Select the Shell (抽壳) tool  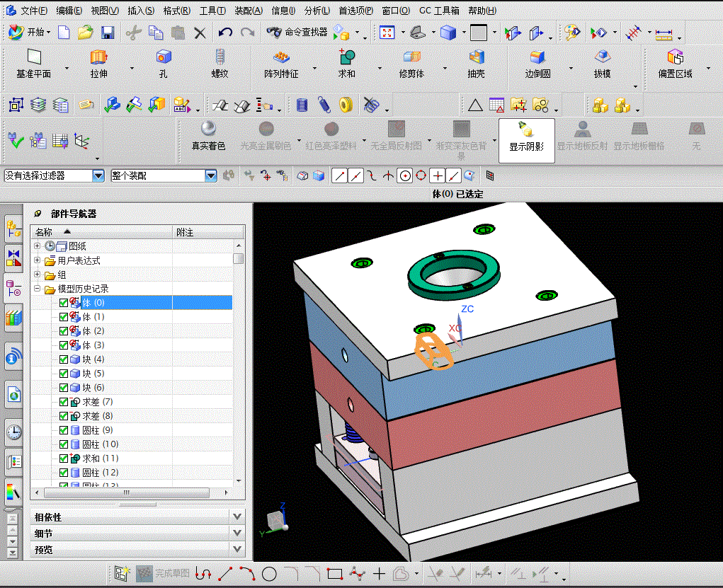tap(477, 64)
